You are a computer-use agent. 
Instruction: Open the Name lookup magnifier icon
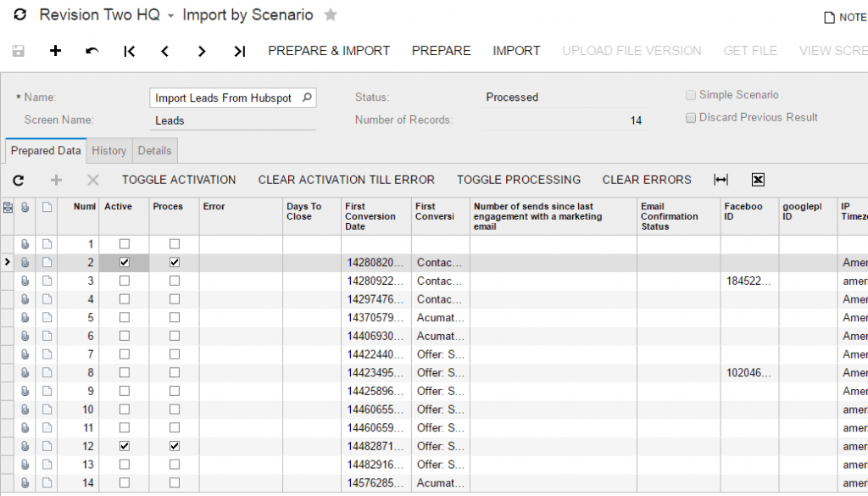pos(307,98)
